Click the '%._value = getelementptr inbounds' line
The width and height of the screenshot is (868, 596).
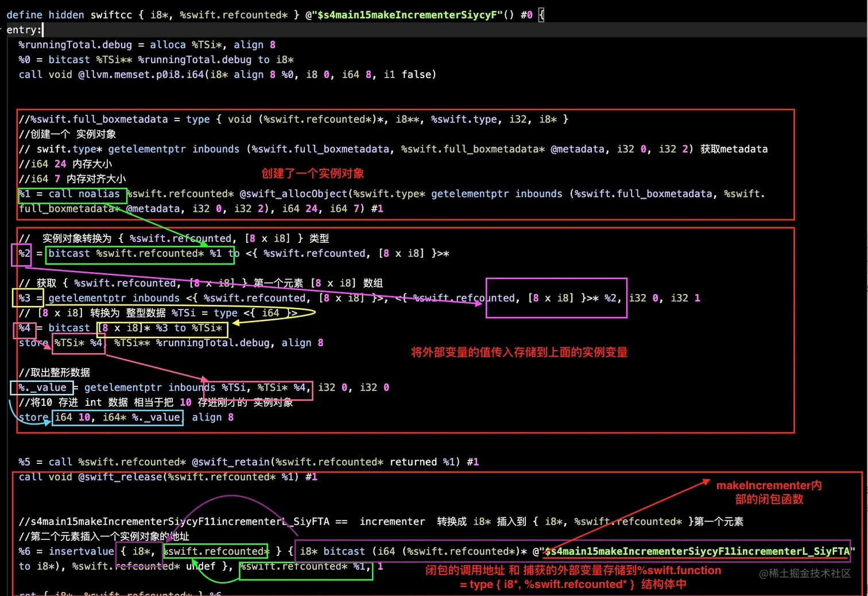pyautogui.click(x=204, y=388)
